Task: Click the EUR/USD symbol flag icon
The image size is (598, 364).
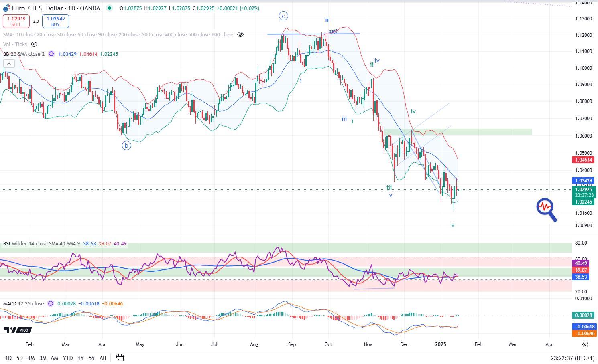Action: click(7, 8)
